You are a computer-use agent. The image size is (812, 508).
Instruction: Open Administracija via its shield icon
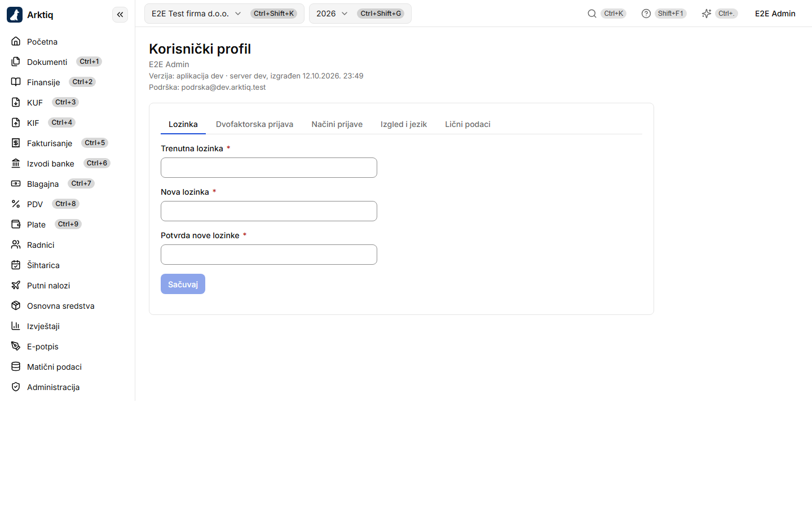point(16,387)
